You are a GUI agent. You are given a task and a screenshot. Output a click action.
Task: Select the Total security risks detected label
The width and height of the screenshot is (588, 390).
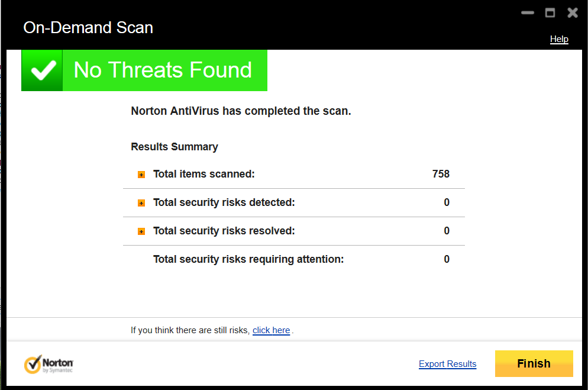pos(224,202)
